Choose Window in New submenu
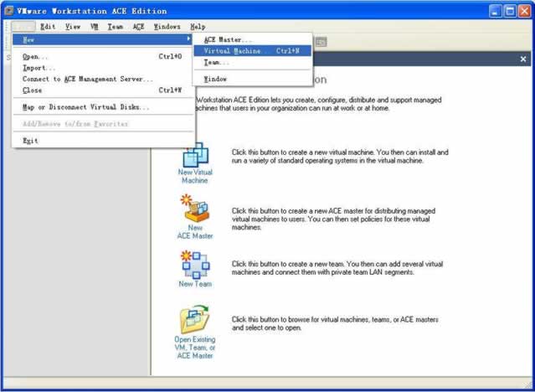535x392 pixels. [253, 79]
